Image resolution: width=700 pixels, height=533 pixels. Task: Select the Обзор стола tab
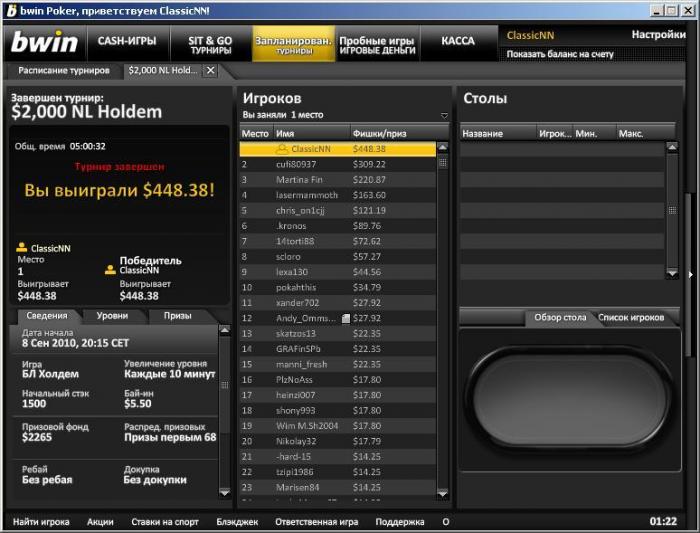(x=560, y=317)
